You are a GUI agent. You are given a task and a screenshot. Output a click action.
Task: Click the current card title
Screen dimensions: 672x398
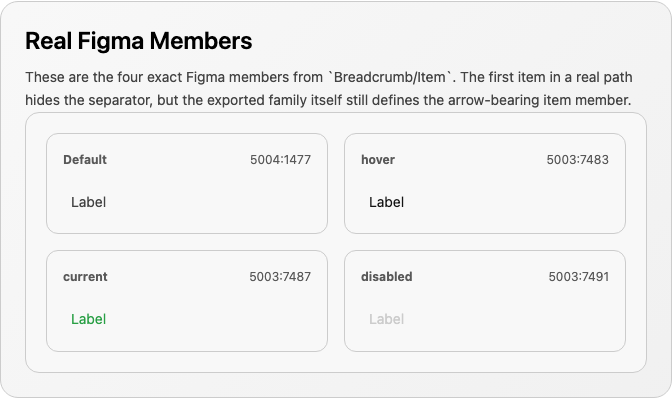[85, 277]
